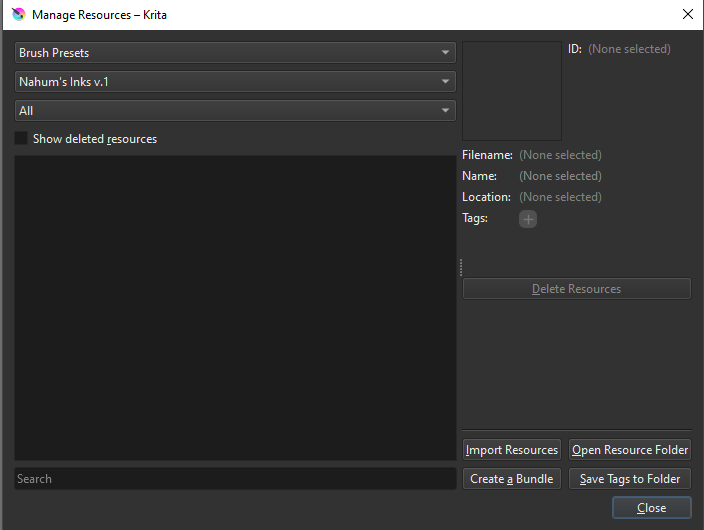Click the vertical splitter handle between panels
704x530 pixels.
point(460,267)
